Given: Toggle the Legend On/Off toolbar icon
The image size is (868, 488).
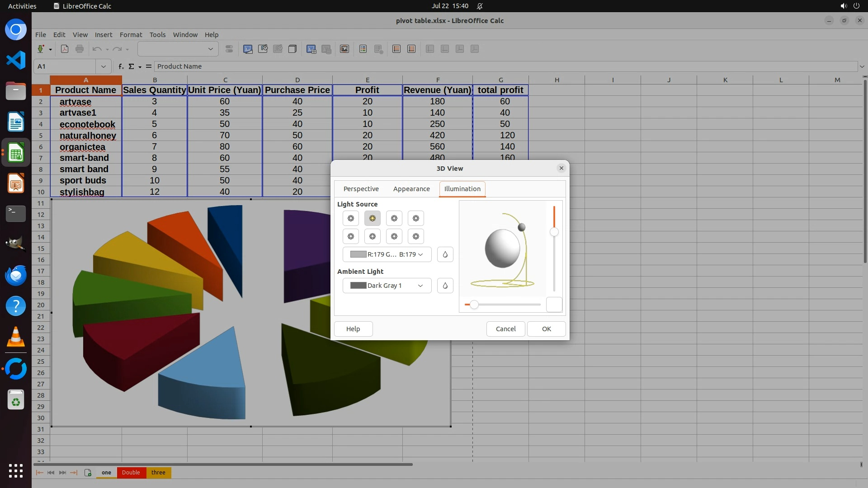Looking at the screenshot, I should (x=363, y=49).
